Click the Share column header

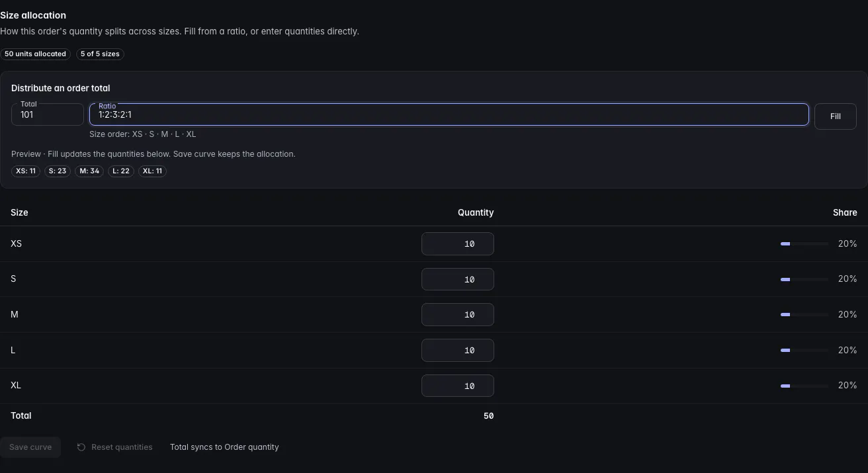(x=845, y=212)
